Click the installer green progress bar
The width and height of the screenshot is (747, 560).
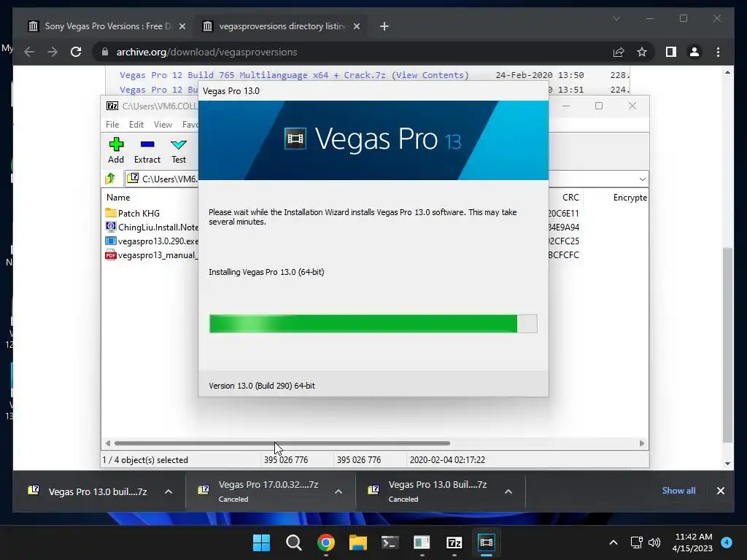click(363, 323)
